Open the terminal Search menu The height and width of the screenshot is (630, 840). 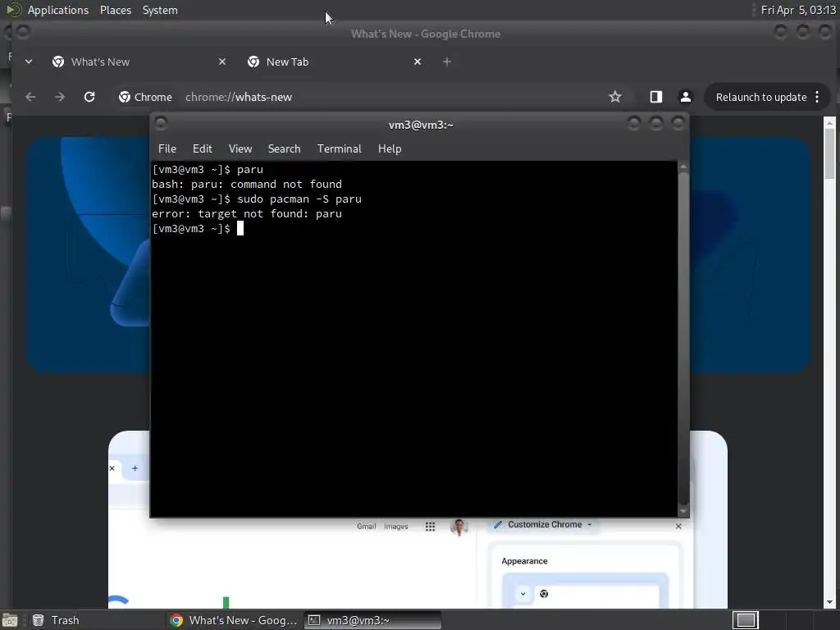(x=284, y=149)
